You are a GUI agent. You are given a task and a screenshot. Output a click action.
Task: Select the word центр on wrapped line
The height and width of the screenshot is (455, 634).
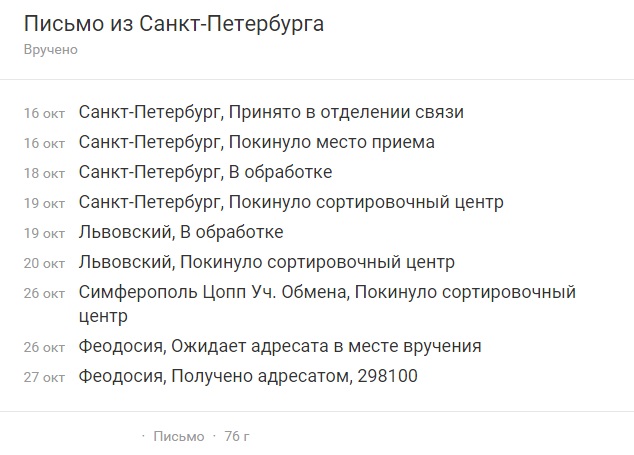(x=103, y=316)
